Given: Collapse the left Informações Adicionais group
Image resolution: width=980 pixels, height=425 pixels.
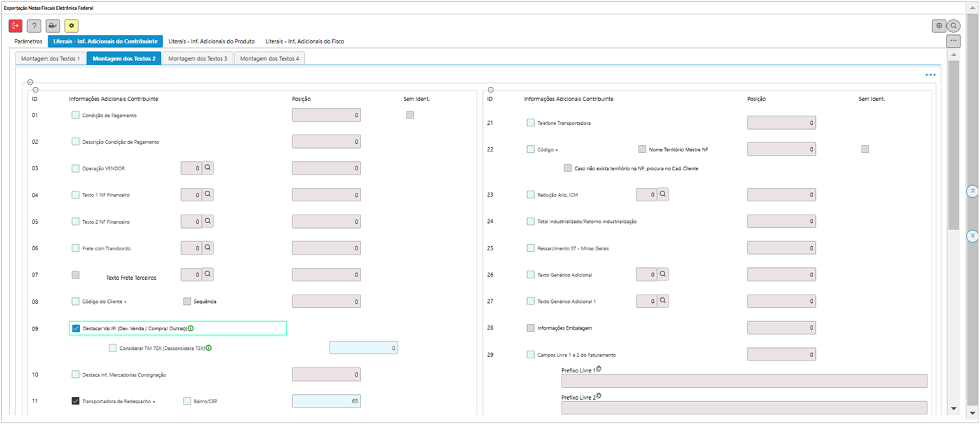Looking at the screenshot, I should tap(35, 90).
